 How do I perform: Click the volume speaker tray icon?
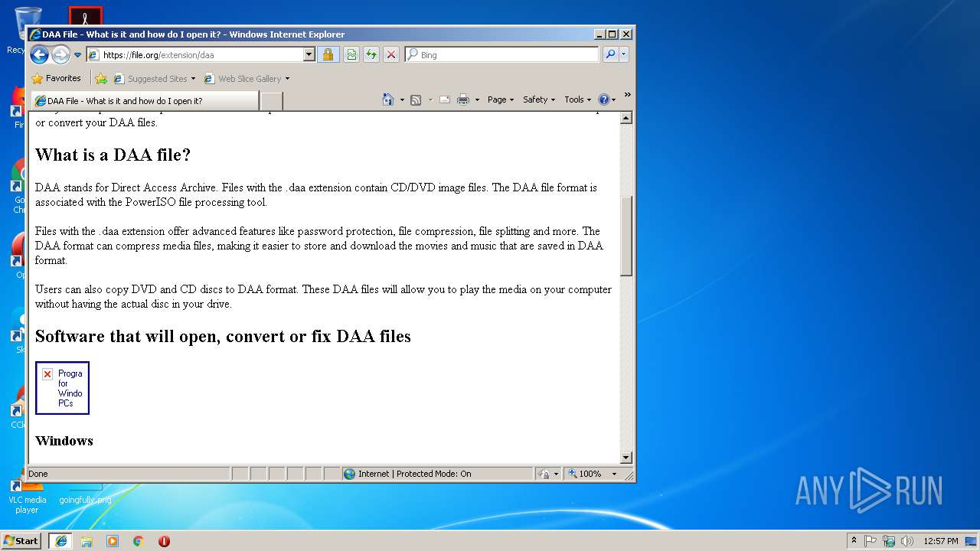pos(907,541)
